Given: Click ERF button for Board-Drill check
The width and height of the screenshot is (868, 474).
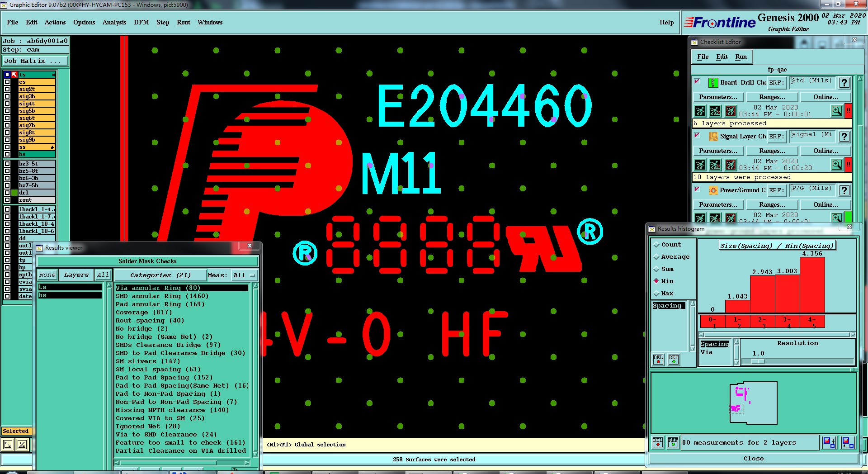Looking at the screenshot, I should [777, 83].
